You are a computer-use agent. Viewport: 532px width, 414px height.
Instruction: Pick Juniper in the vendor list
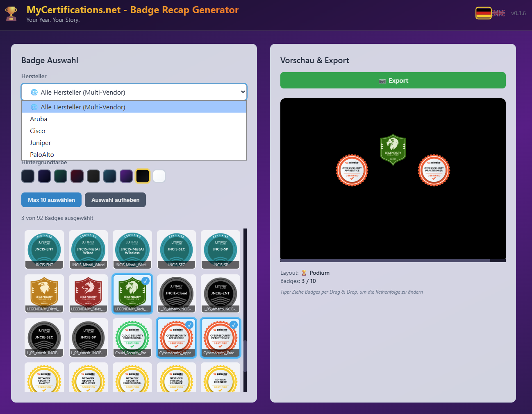[x=41, y=143]
